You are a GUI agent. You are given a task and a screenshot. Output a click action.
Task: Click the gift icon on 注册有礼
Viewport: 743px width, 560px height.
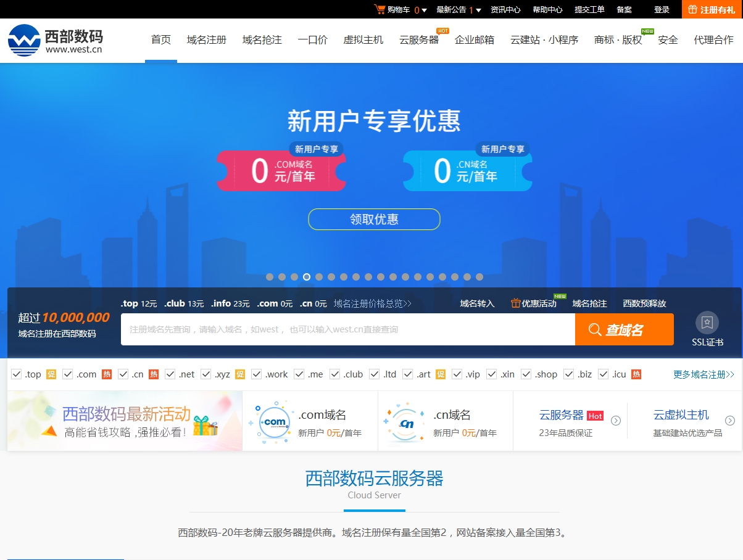tap(693, 9)
